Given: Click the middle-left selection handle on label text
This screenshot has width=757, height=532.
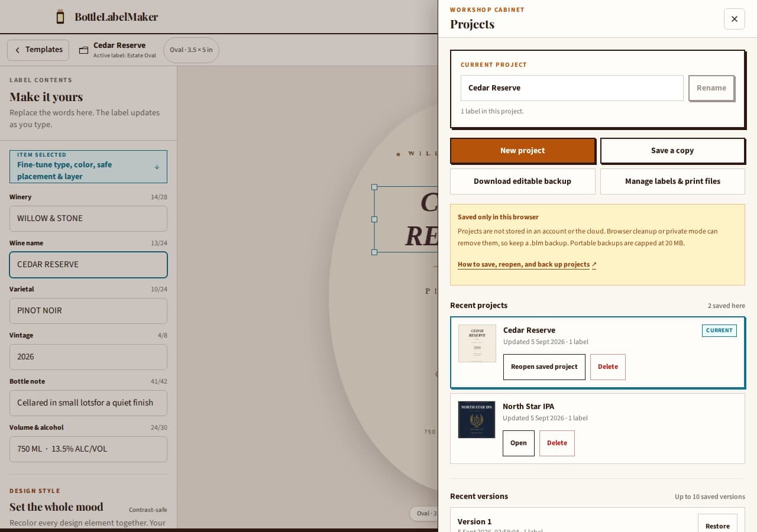Looking at the screenshot, I should pyautogui.click(x=374, y=219).
